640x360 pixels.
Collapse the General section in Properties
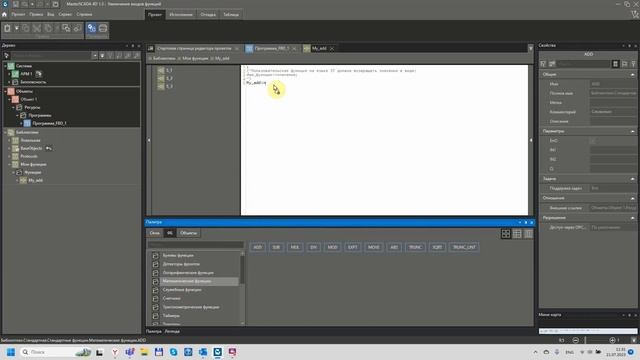pos(633,75)
